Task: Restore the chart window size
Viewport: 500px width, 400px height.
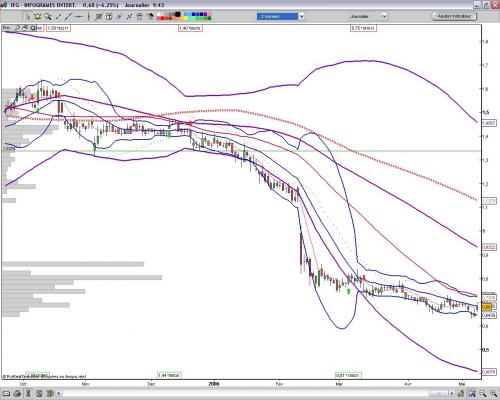Action: (x=486, y=5)
